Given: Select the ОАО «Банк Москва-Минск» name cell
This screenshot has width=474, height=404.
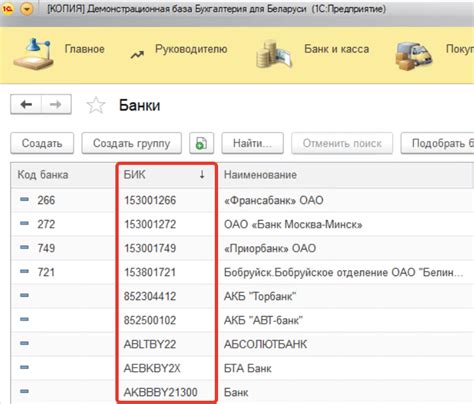Looking at the screenshot, I should click(293, 224).
